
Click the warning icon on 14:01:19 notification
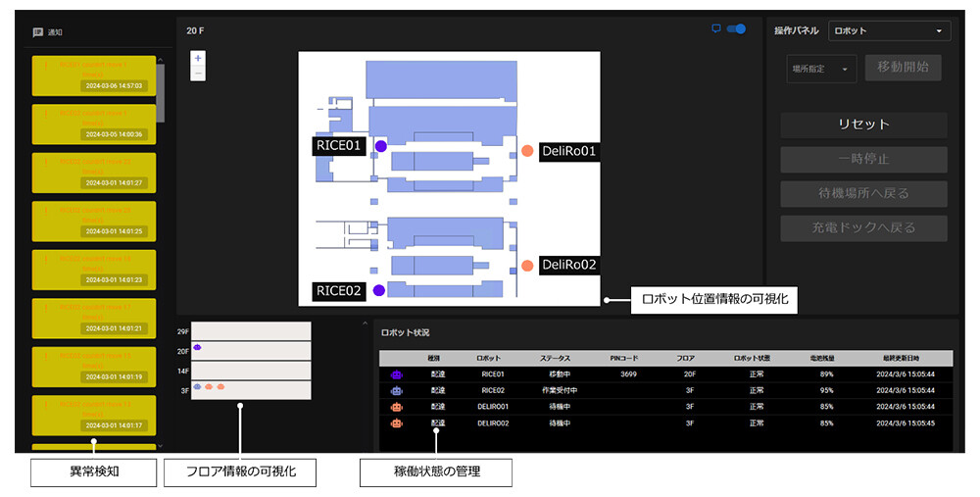pos(46,356)
